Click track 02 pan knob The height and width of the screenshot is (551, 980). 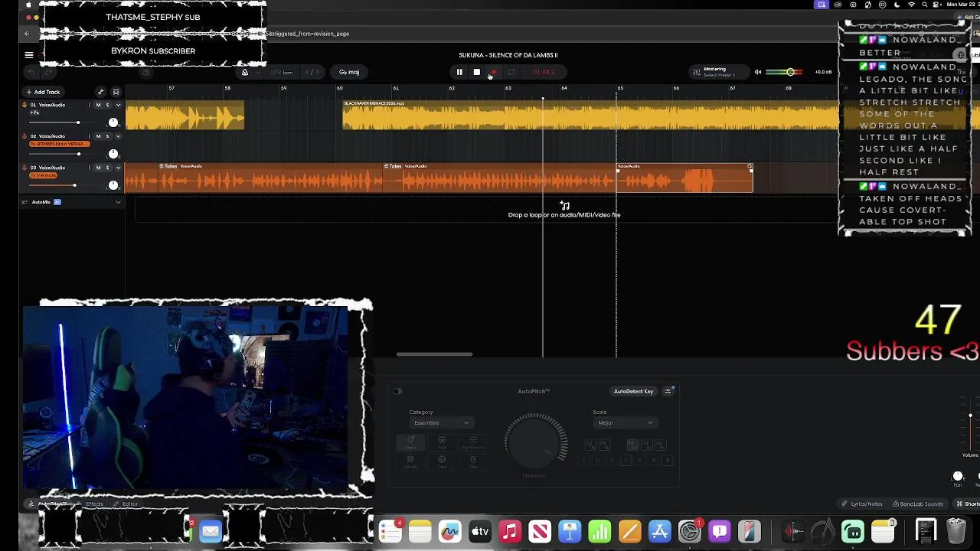(113, 154)
